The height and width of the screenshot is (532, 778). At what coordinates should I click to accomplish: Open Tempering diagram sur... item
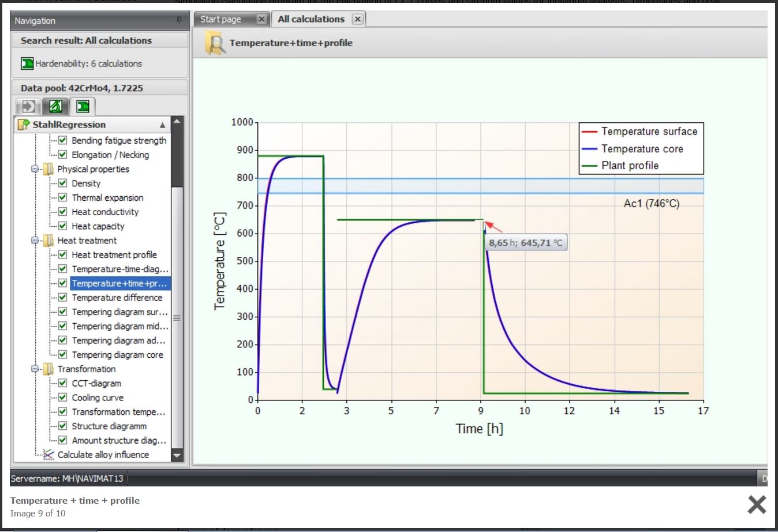[x=119, y=312]
